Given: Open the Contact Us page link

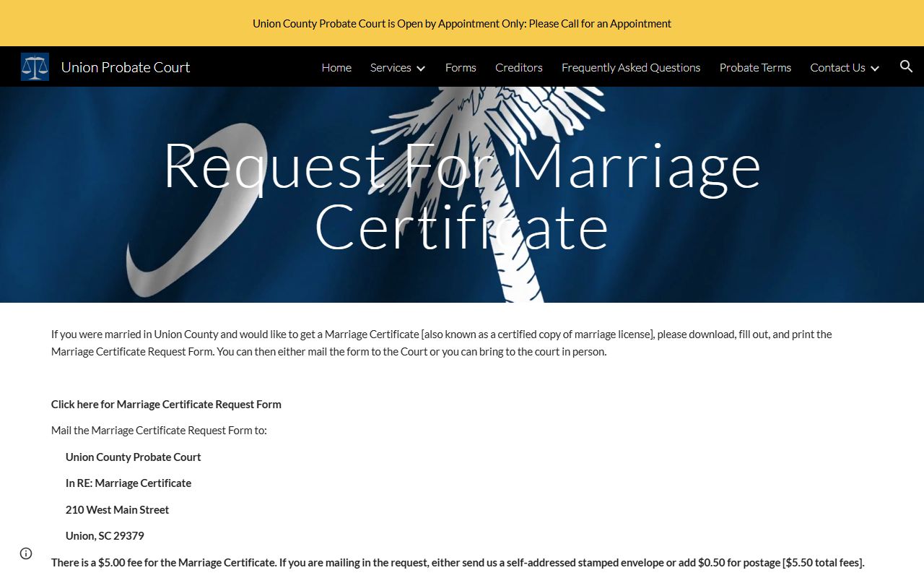Looking at the screenshot, I should 837,67.
